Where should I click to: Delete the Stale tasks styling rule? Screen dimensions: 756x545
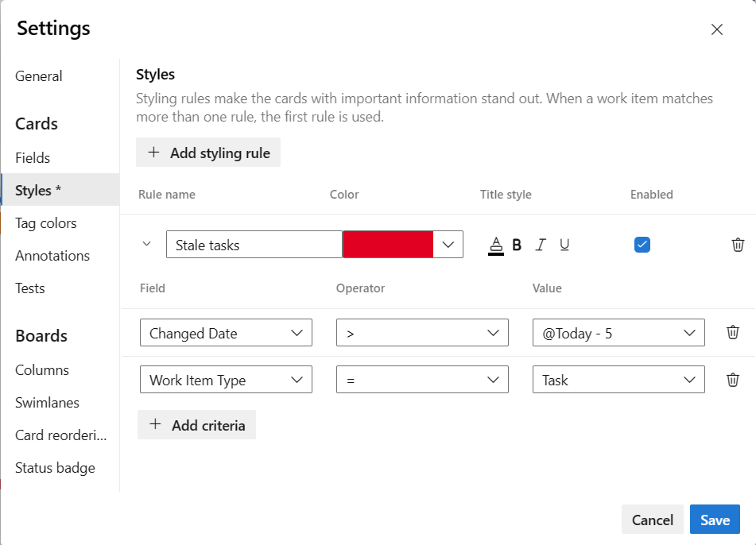point(738,245)
